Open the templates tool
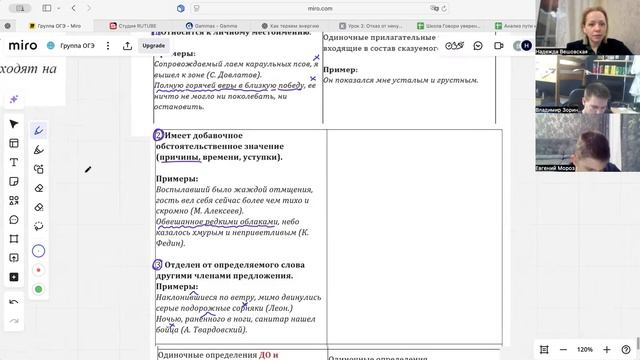The width and height of the screenshot is (640, 360). tap(14, 143)
